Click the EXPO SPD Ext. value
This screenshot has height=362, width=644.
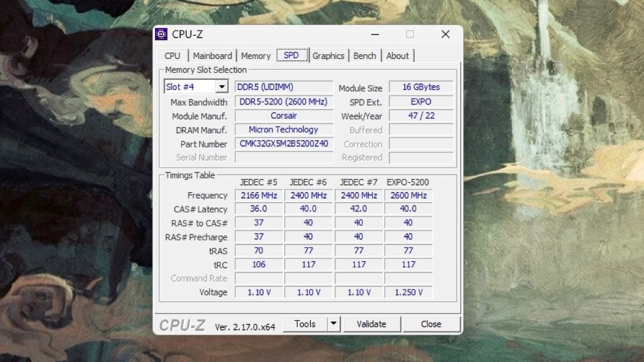click(421, 101)
